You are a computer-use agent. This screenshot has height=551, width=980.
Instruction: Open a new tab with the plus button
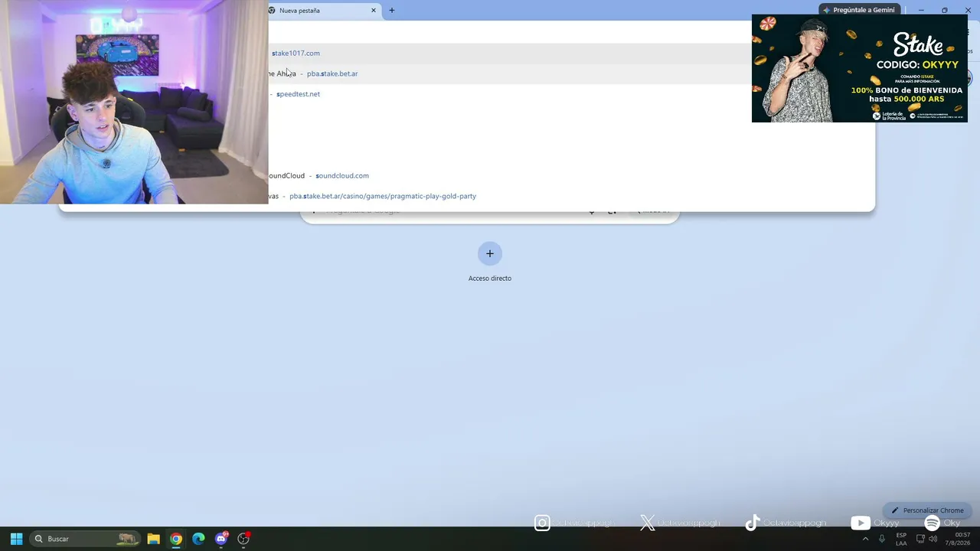pos(392,10)
